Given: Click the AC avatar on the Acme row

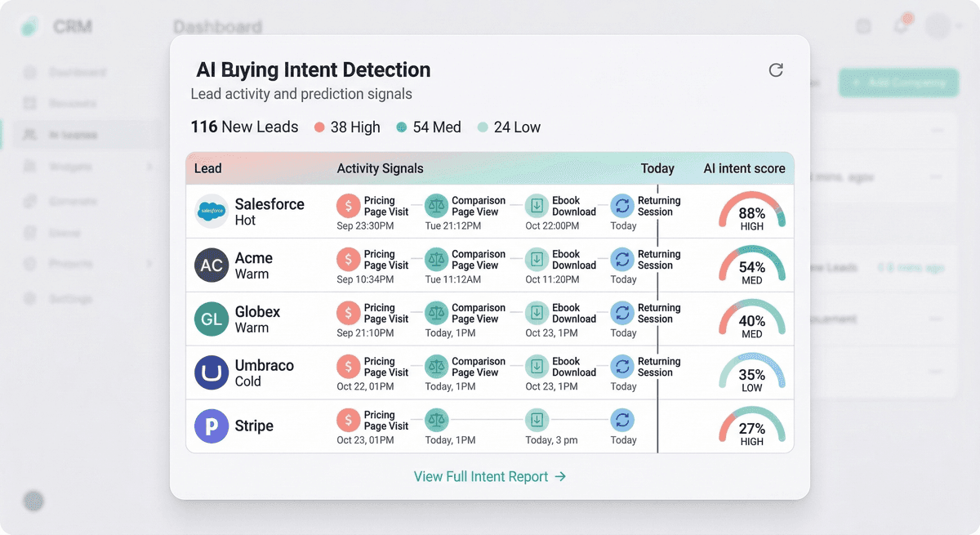Looking at the screenshot, I should point(210,264).
